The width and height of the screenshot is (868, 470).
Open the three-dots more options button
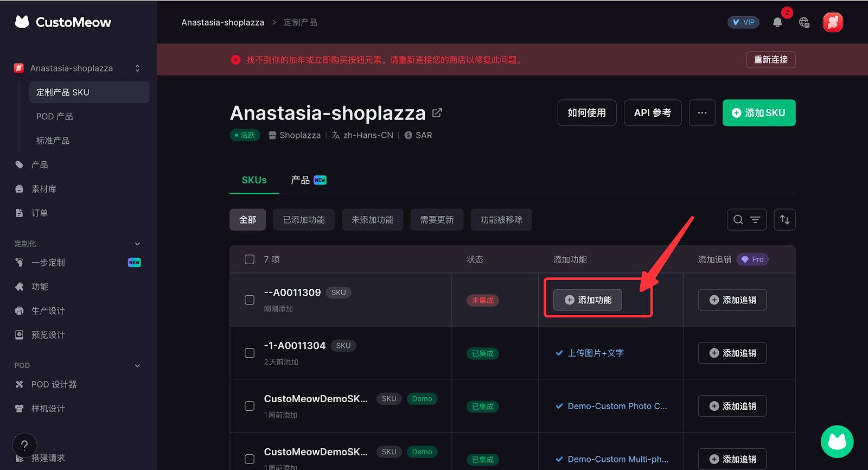pyautogui.click(x=702, y=113)
